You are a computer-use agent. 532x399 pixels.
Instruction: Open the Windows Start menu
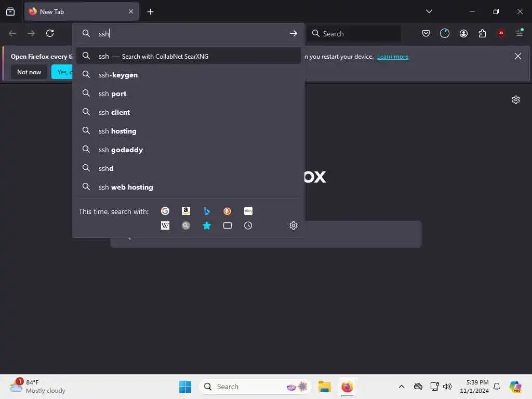tap(185, 387)
